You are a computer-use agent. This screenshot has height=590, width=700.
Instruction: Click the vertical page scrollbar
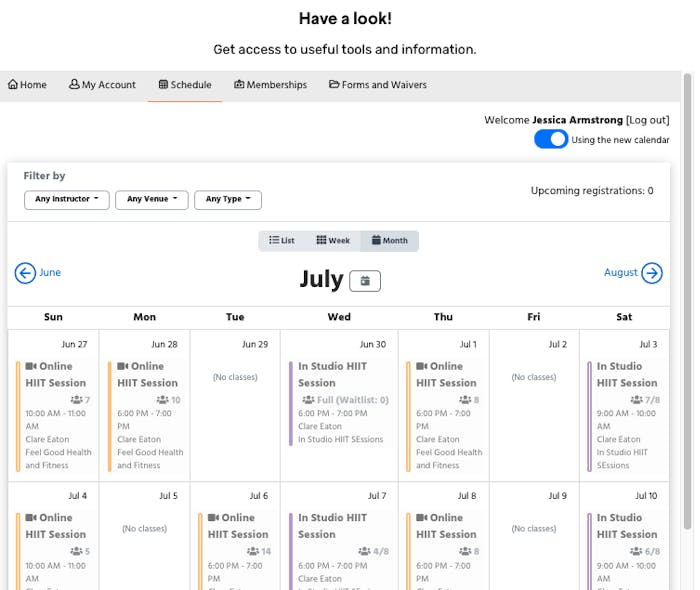click(688, 301)
